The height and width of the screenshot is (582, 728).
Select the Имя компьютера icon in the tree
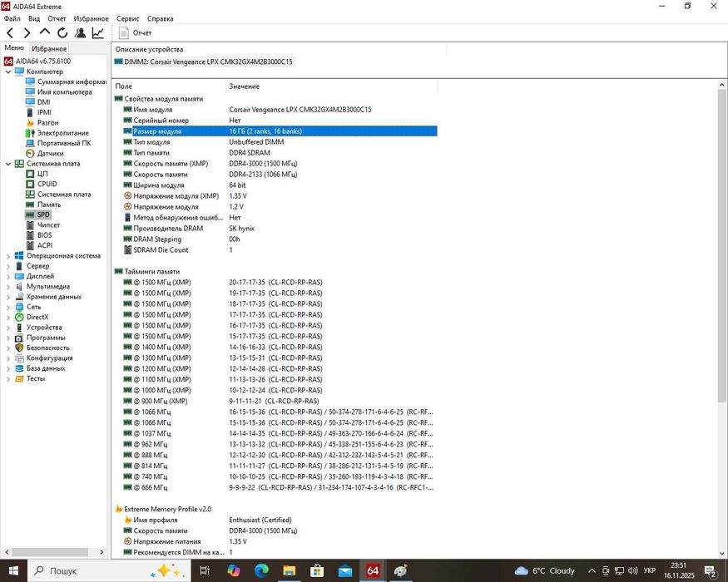(x=30, y=92)
